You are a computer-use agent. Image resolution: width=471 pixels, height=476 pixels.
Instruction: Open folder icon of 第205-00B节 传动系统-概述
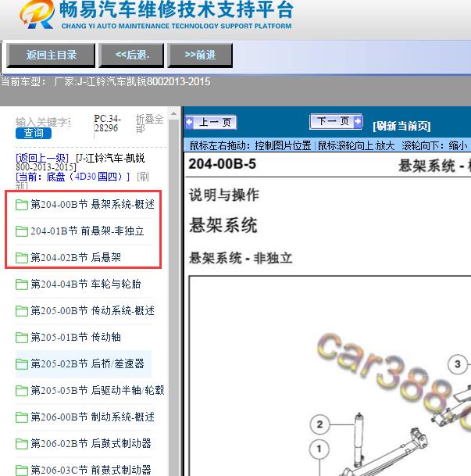click(x=22, y=311)
